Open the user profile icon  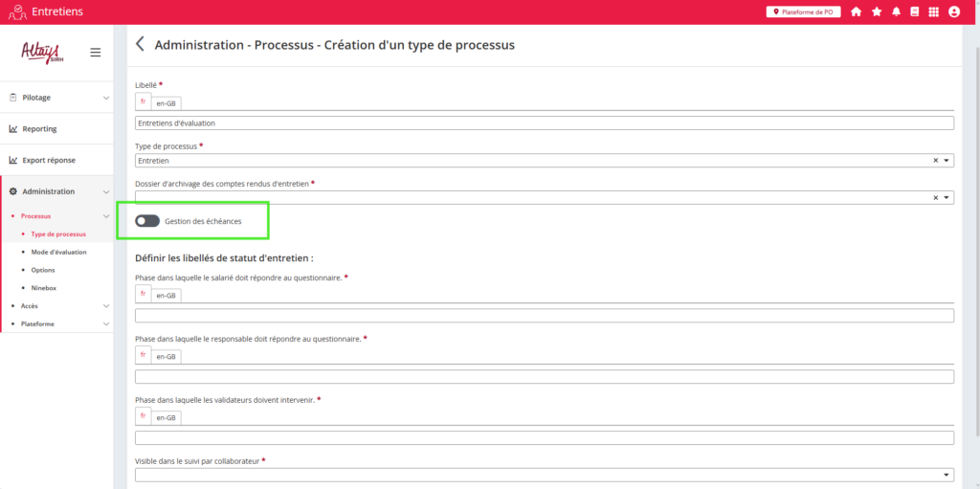click(953, 11)
